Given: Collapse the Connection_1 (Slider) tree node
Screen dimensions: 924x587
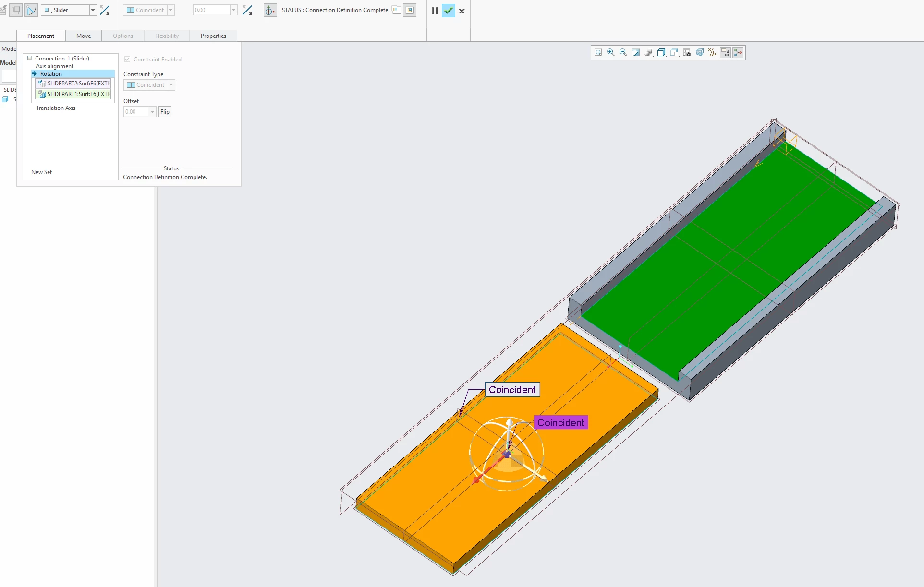Looking at the screenshot, I should 29,58.
